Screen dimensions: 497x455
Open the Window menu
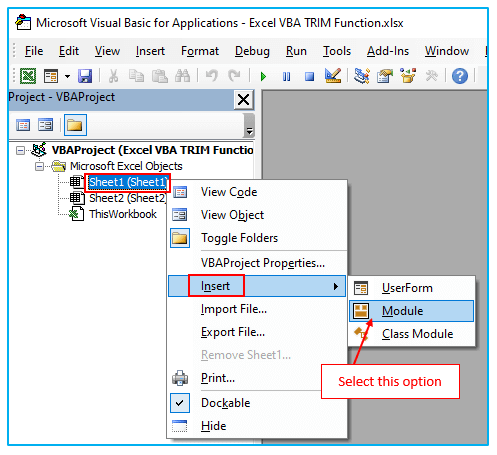coord(447,51)
